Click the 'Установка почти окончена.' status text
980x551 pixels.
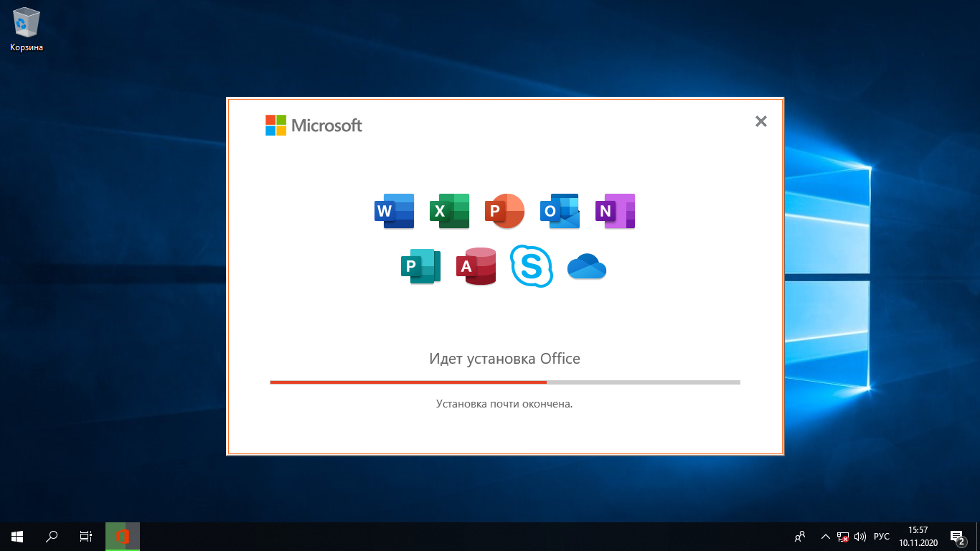(504, 404)
